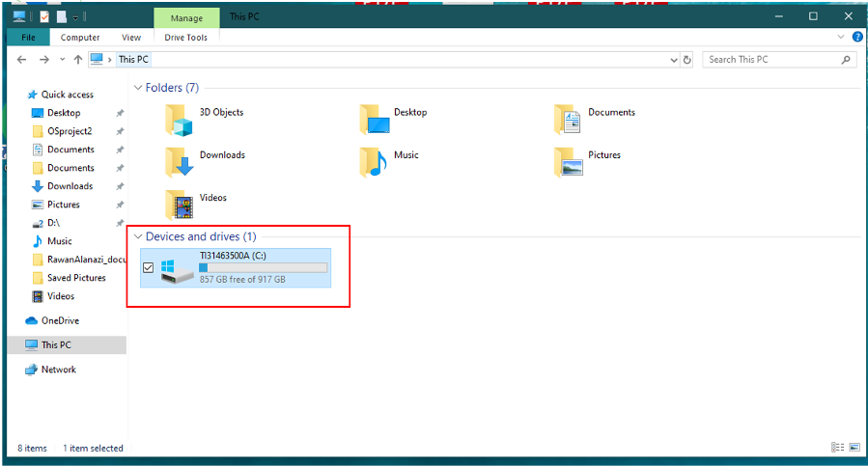Click '8 items' in status bar

pyautogui.click(x=32, y=449)
